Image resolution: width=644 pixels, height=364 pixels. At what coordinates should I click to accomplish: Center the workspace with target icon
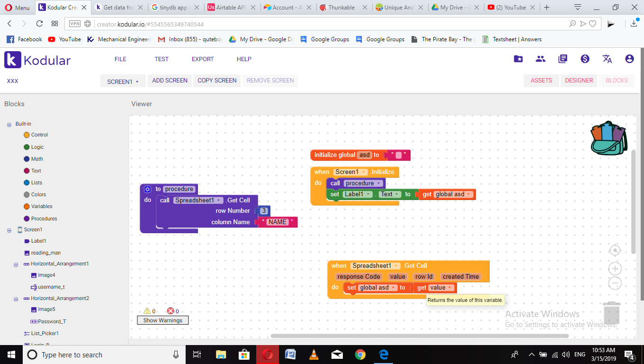(x=615, y=250)
